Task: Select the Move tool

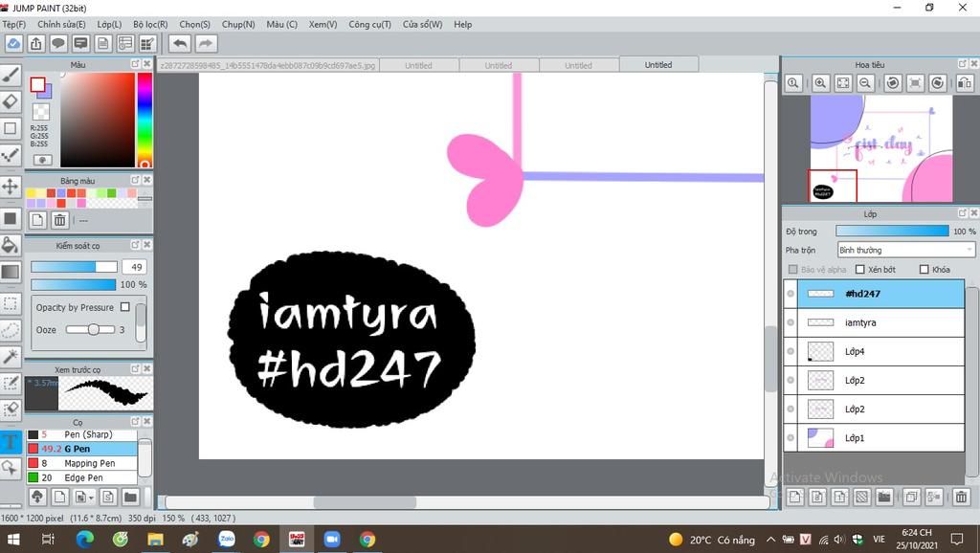Action: coord(11,187)
